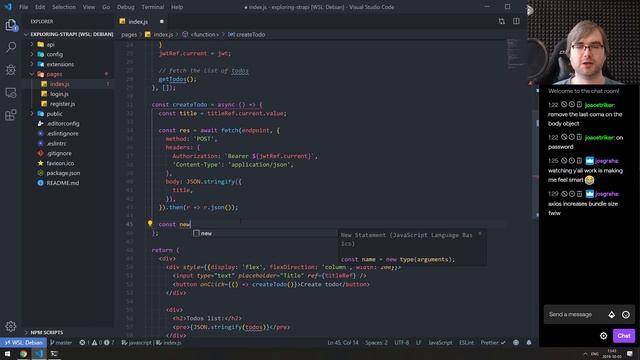This screenshot has height=360, width=640.
Task: Click the master git branch status item
Action: [x=61, y=342]
